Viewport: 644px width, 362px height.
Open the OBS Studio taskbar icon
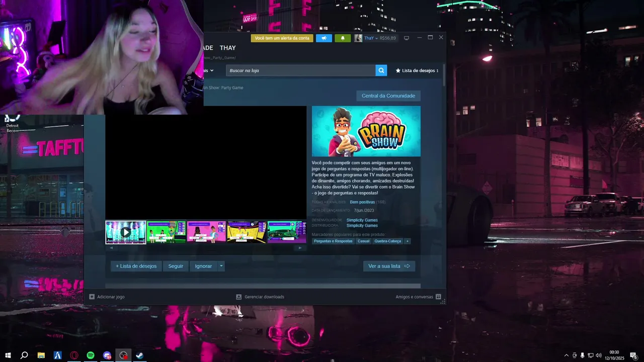click(x=124, y=355)
